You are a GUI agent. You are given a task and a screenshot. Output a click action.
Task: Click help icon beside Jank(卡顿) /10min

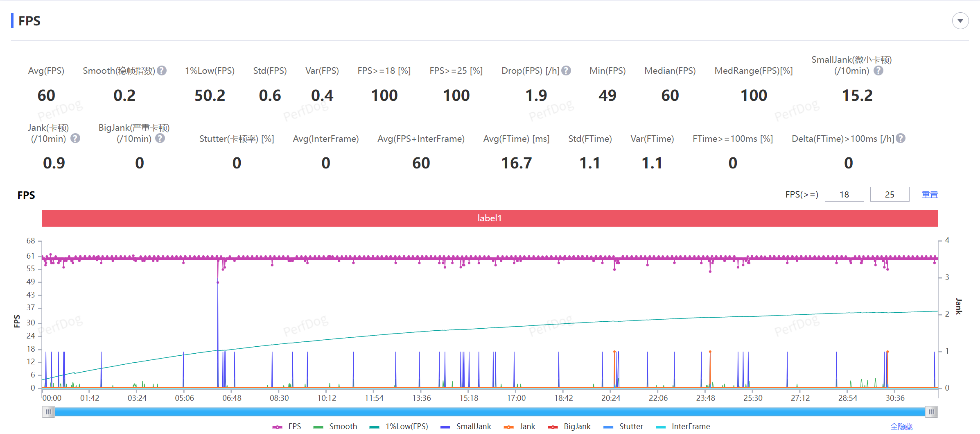(x=75, y=139)
